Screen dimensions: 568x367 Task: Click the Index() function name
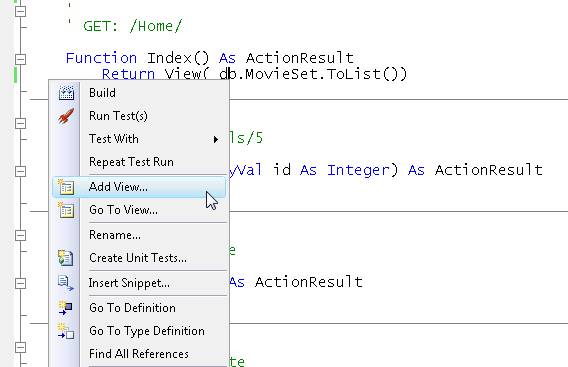(x=178, y=58)
